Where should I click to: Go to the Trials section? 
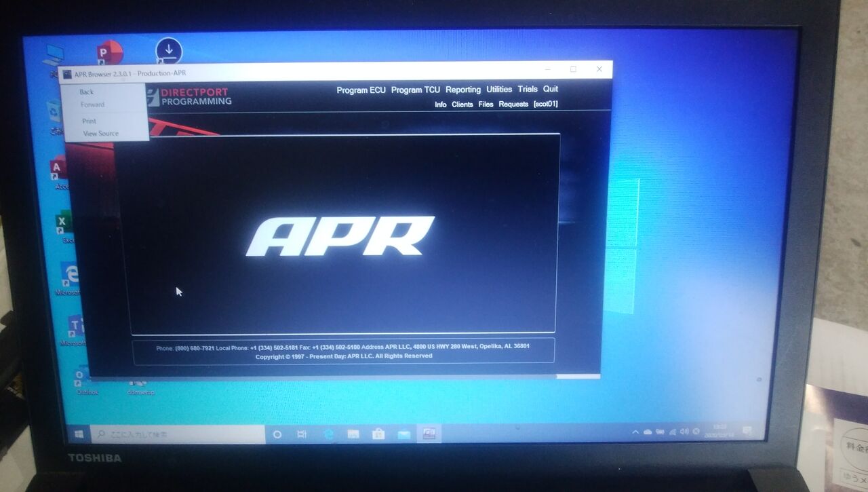click(x=528, y=89)
